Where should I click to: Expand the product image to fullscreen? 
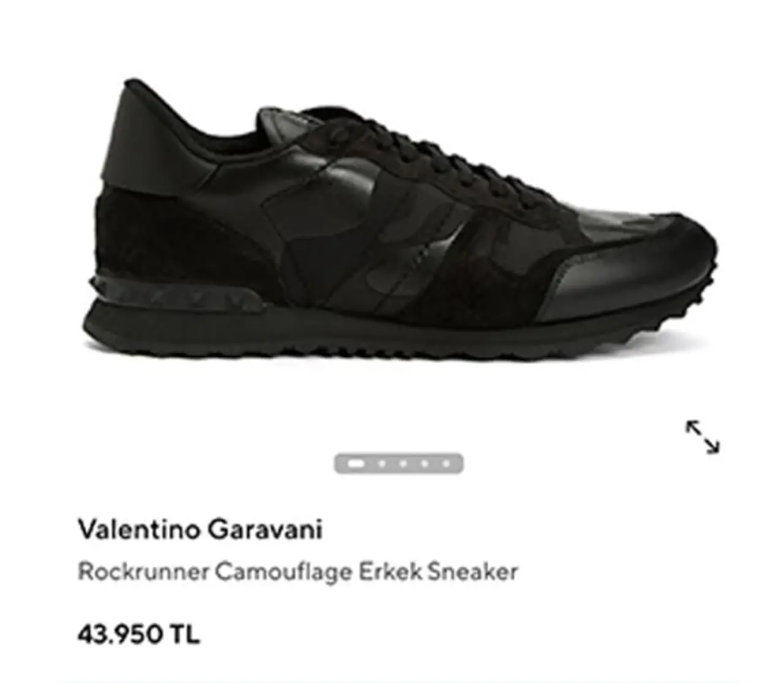pyautogui.click(x=703, y=437)
